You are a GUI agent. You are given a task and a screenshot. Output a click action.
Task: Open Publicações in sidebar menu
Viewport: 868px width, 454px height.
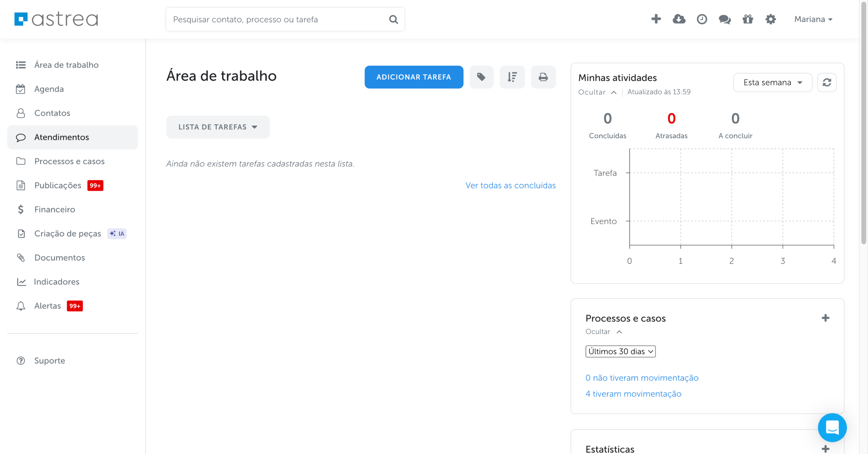pos(58,185)
